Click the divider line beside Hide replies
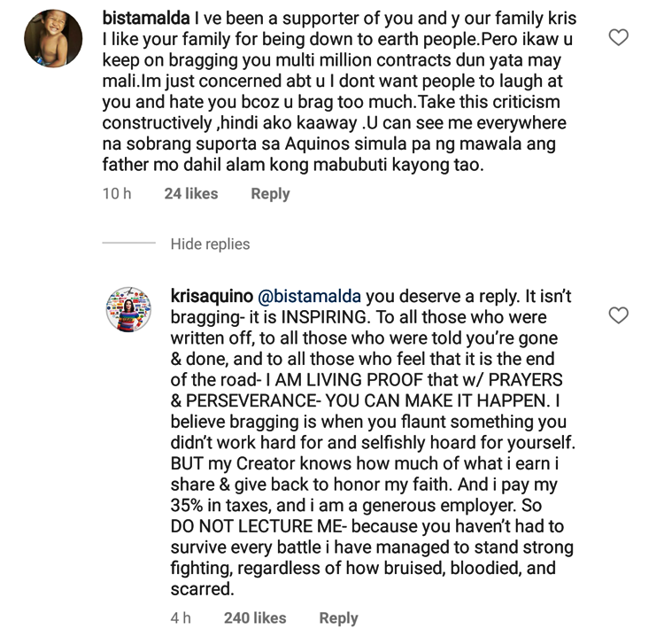The image size is (664, 644). point(128,244)
